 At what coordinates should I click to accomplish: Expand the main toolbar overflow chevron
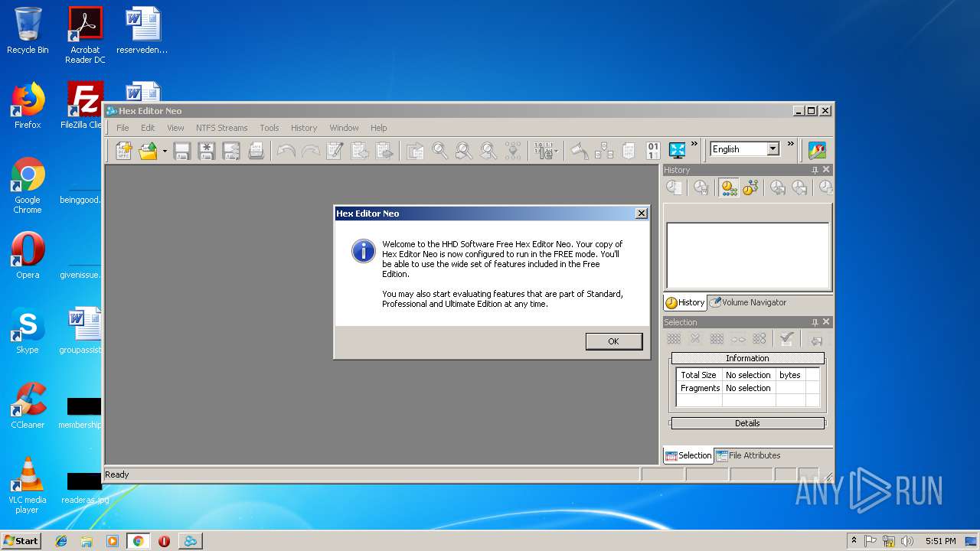[x=694, y=144]
